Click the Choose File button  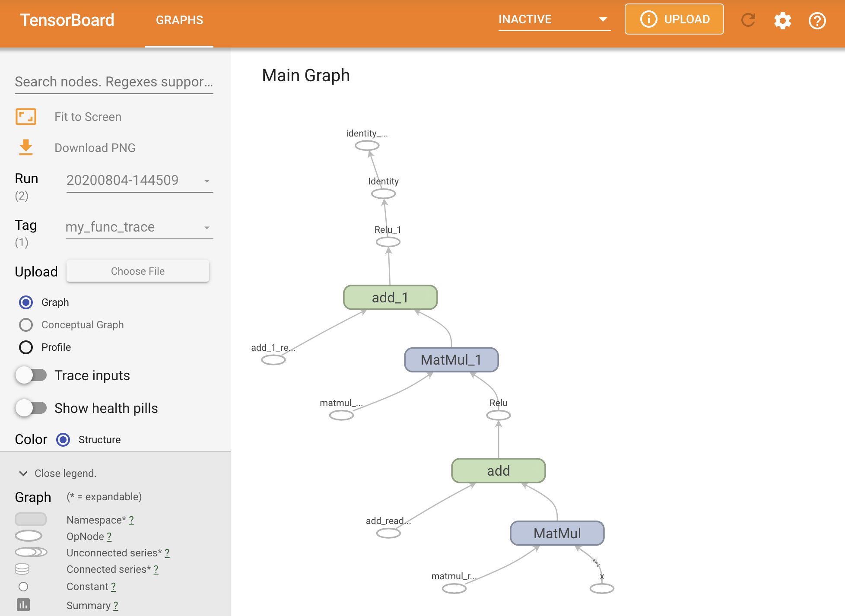[x=138, y=270]
